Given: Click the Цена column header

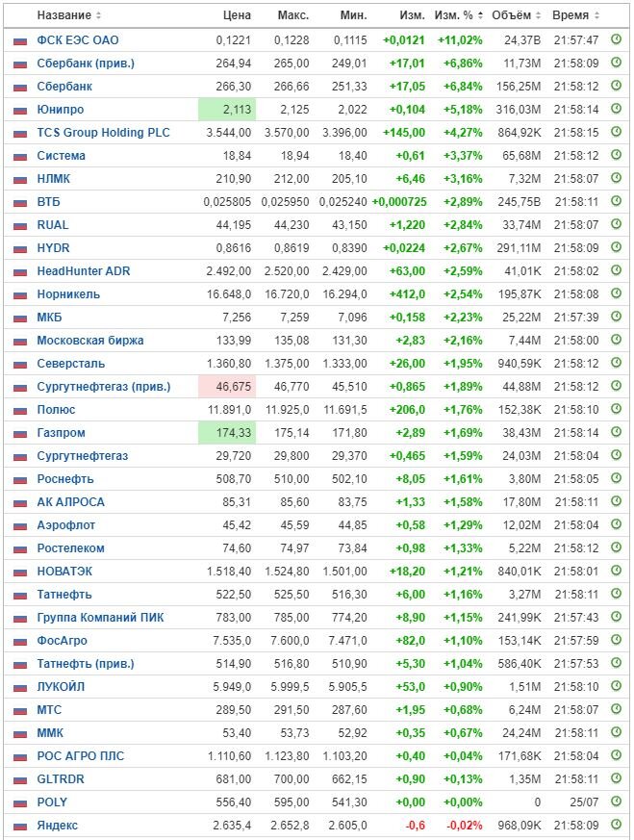Looking at the screenshot, I should (237, 15).
